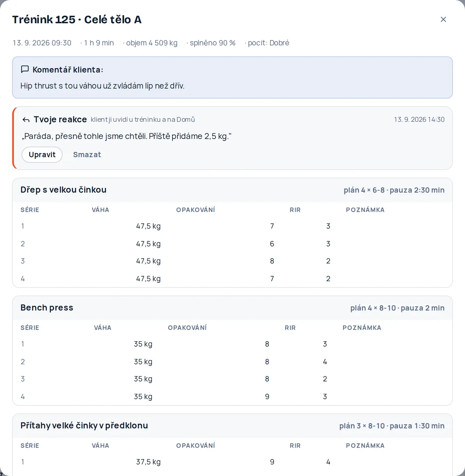Click the objem 4 509 kg summary stat
The height and width of the screenshot is (476, 465).
click(x=151, y=43)
